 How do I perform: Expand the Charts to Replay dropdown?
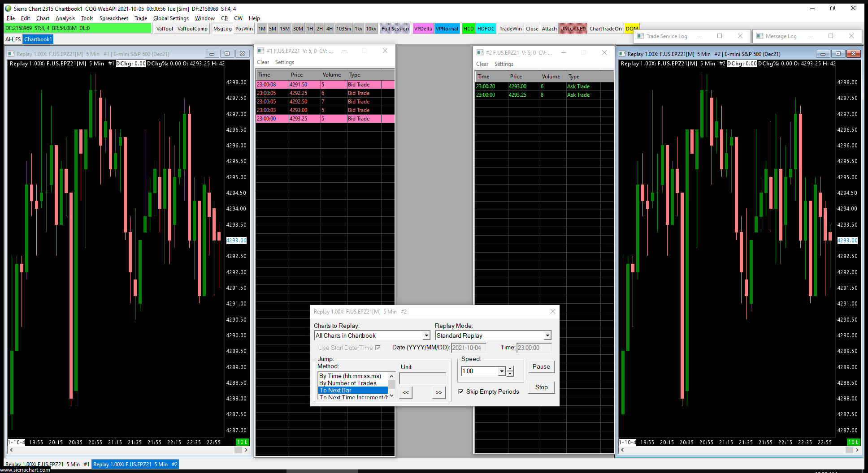[x=426, y=335]
